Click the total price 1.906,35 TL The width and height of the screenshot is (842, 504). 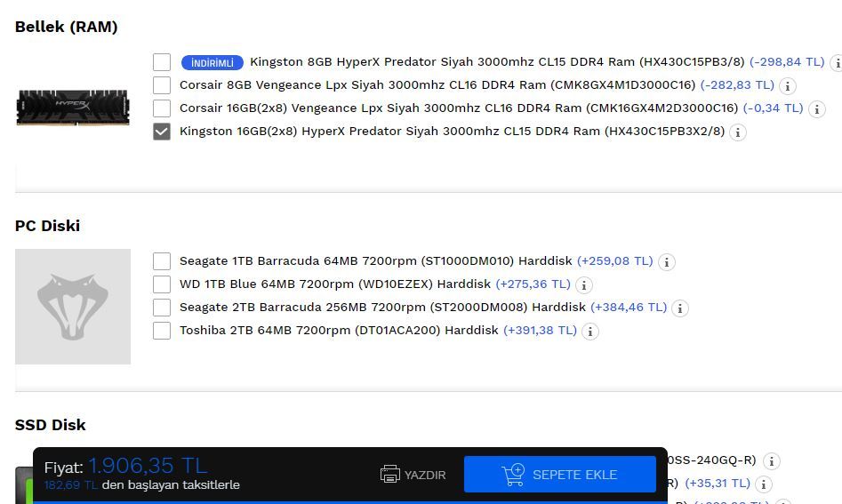click(148, 466)
